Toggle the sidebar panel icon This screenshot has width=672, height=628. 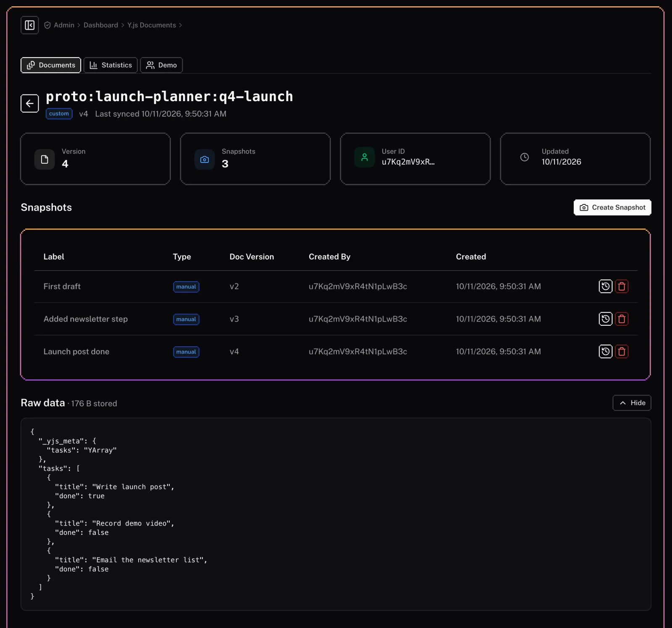coord(30,25)
